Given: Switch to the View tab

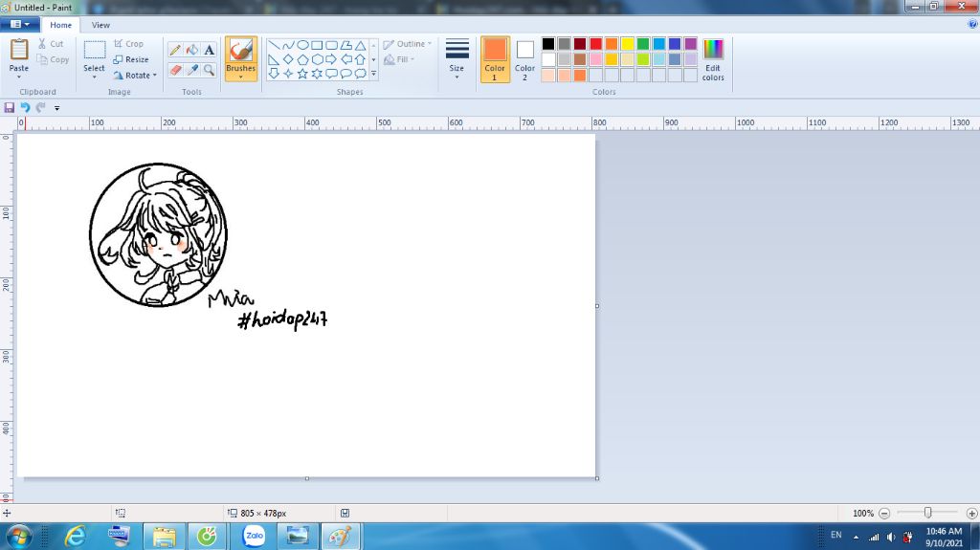Looking at the screenshot, I should [x=100, y=25].
